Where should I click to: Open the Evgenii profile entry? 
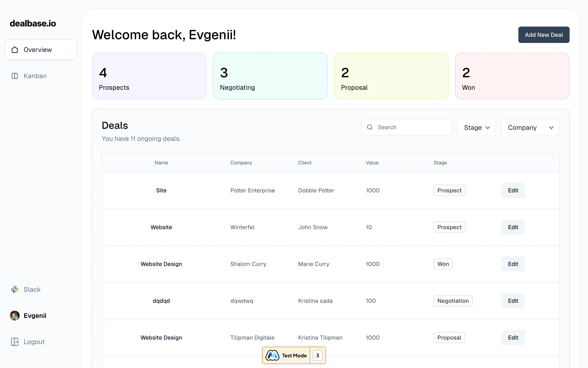[28, 316]
